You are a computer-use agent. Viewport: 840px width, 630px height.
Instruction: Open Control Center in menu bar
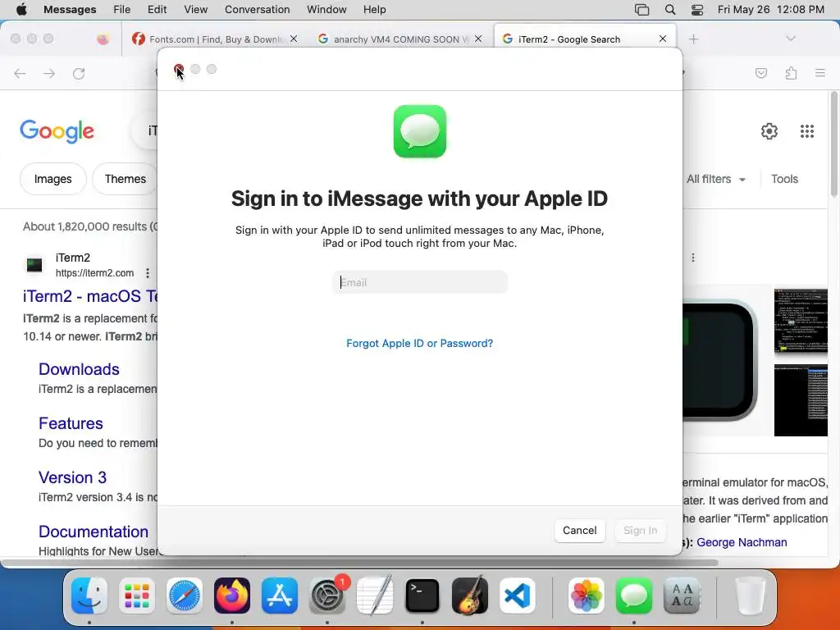point(697,10)
